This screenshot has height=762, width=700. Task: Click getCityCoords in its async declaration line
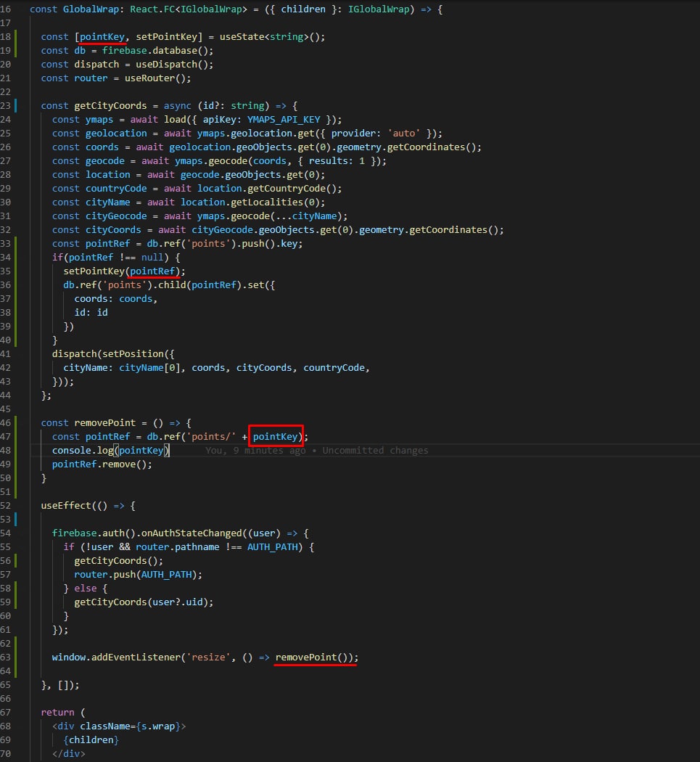tap(110, 106)
